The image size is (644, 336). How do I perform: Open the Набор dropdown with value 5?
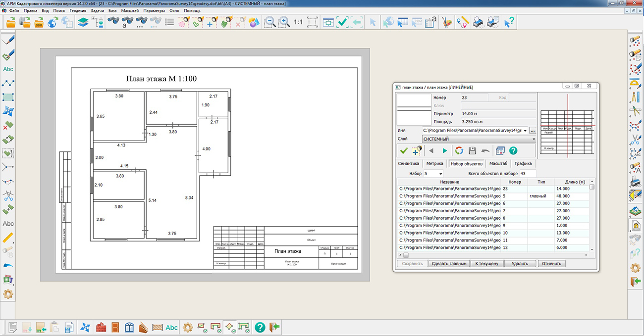(x=440, y=174)
